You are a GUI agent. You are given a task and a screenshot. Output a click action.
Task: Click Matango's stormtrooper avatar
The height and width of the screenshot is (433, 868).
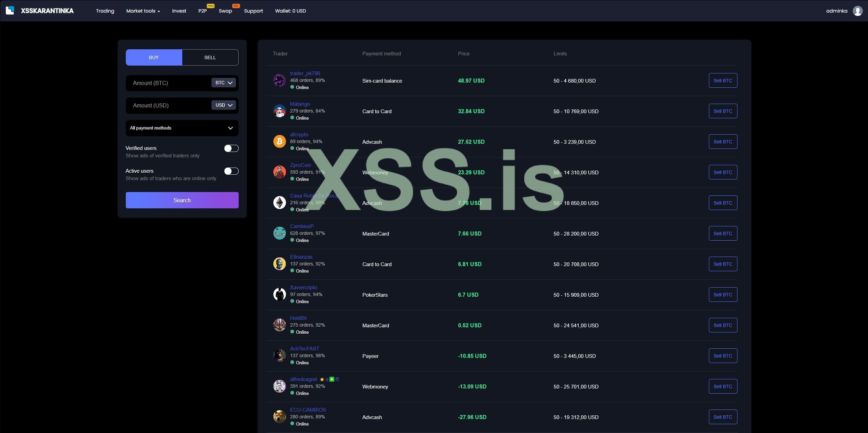tap(279, 111)
